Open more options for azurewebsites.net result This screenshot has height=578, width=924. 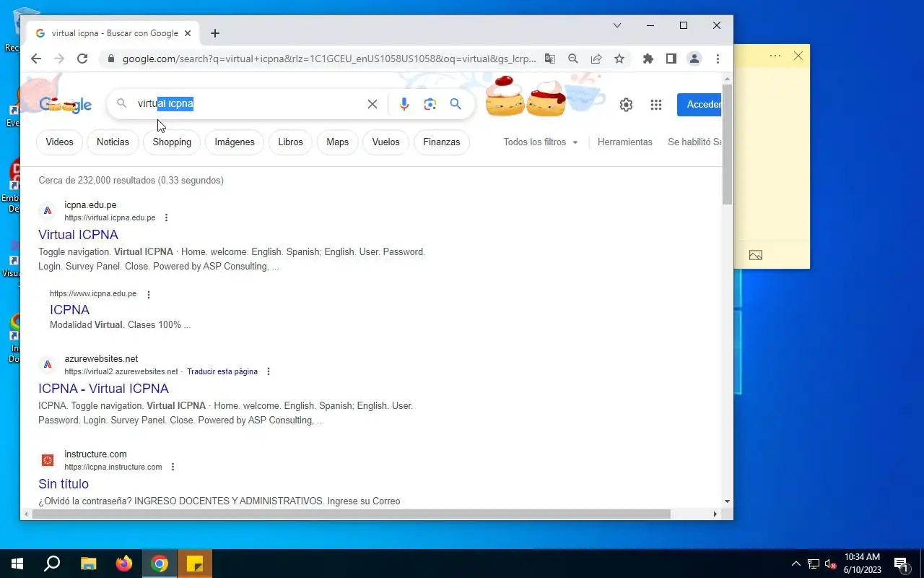click(x=269, y=371)
